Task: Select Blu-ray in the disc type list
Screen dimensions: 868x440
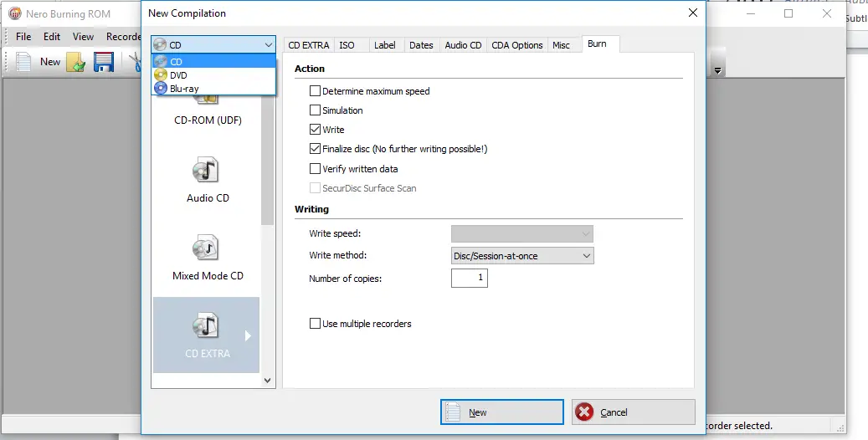Action: [x=213, y=88]
